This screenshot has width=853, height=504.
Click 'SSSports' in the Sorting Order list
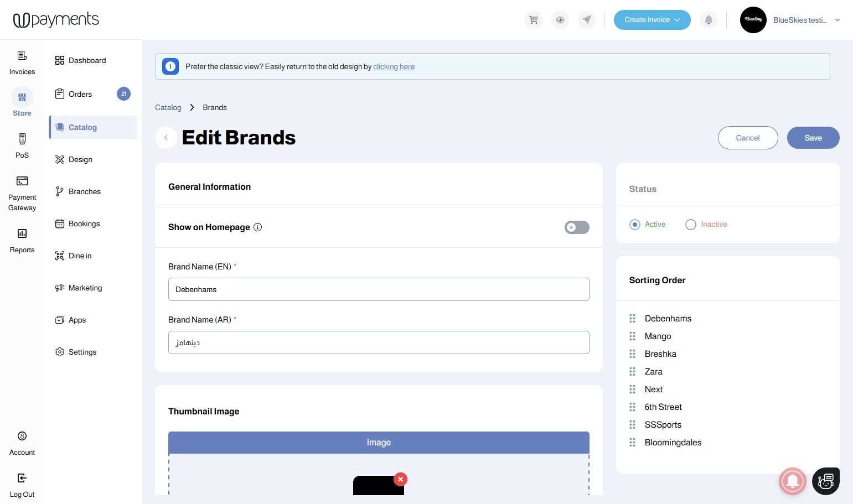click(x=663, y=425)
